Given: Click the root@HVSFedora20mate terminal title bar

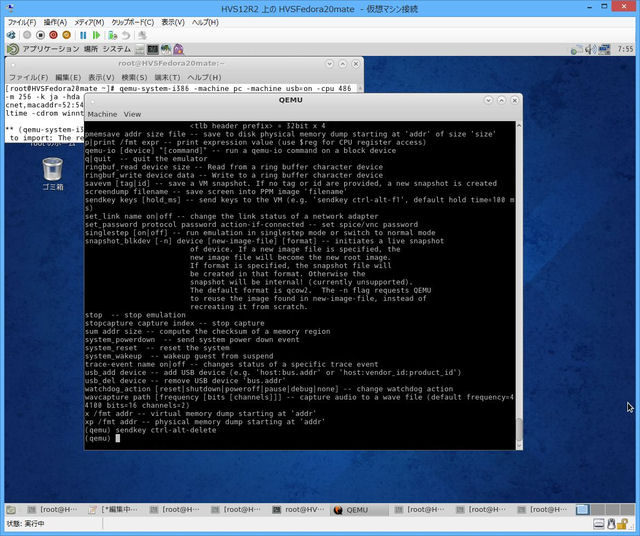Looking at the screenshot, I should 171,63.
